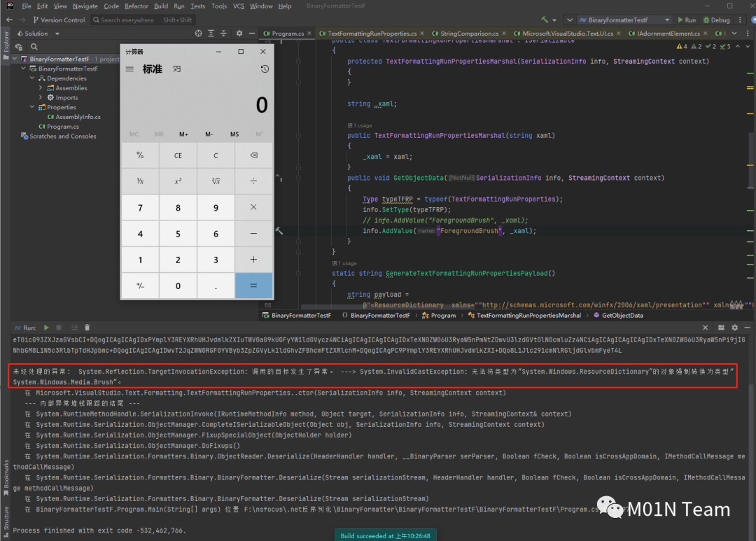Click the editor vertical scrollbar
756x541 pixels.
(x=750, y=160)
